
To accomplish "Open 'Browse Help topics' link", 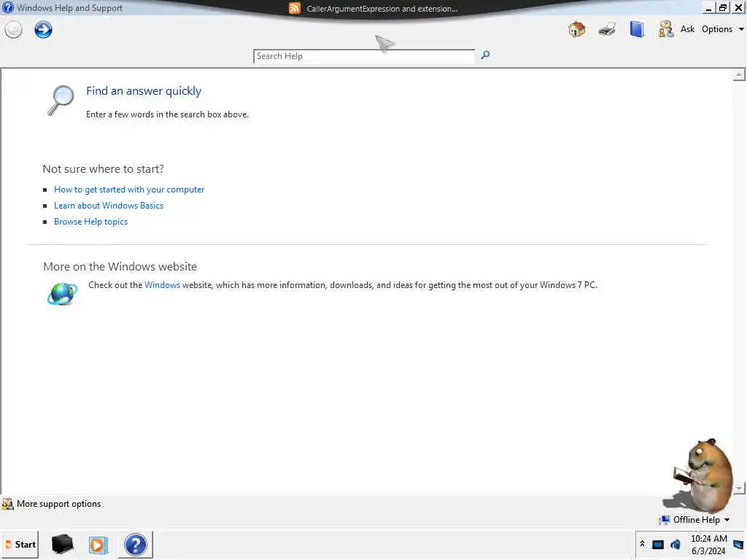I will (x=90, y=222).
